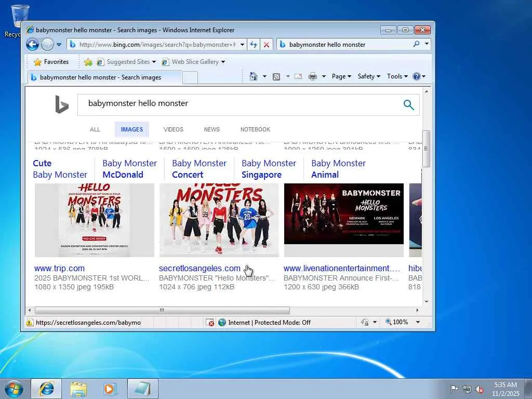Click the Bing logo on the page

coord(62,104)
